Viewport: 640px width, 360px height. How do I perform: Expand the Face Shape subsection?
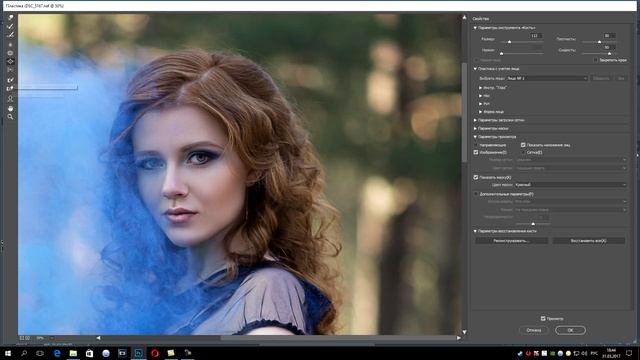coord(480,111)
